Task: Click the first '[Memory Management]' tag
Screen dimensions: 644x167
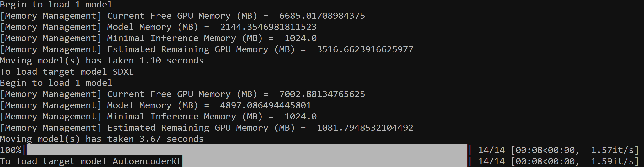Action: (51, 16)
